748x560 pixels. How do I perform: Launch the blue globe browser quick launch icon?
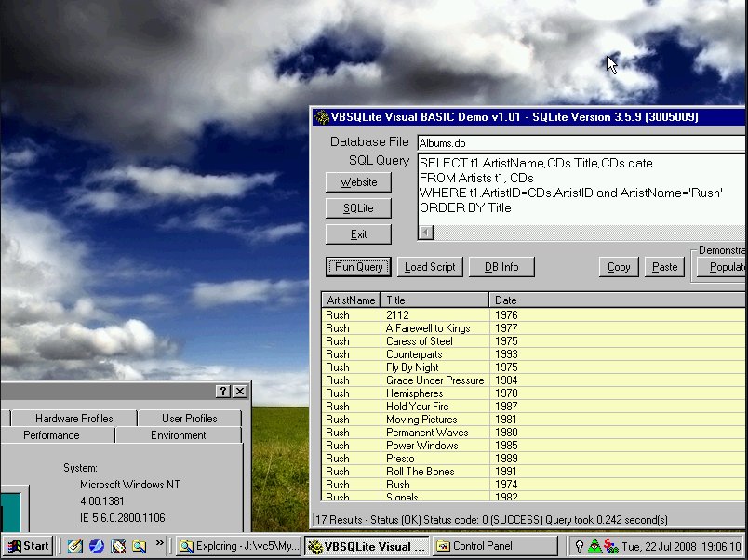pos(97,546)
